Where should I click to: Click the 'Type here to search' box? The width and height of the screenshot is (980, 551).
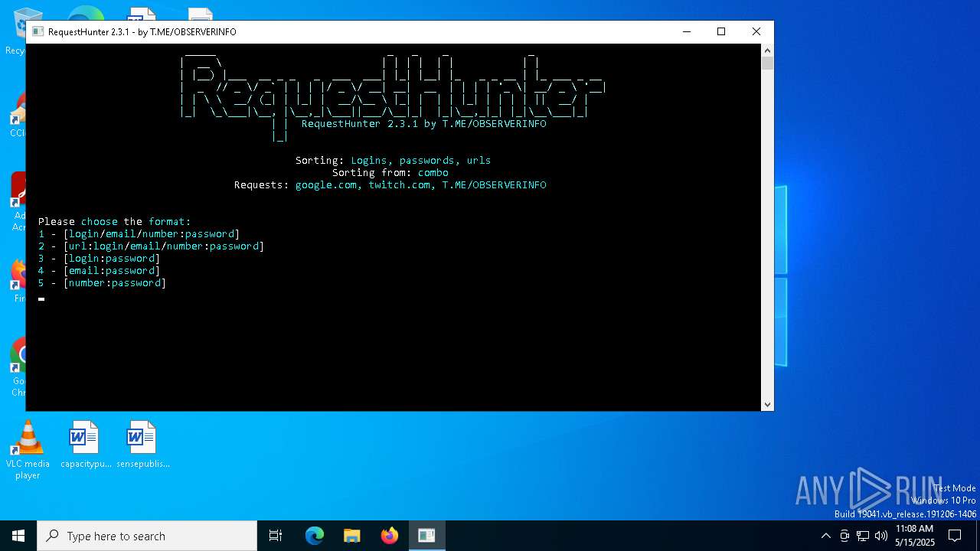click(x=147, y=536)
